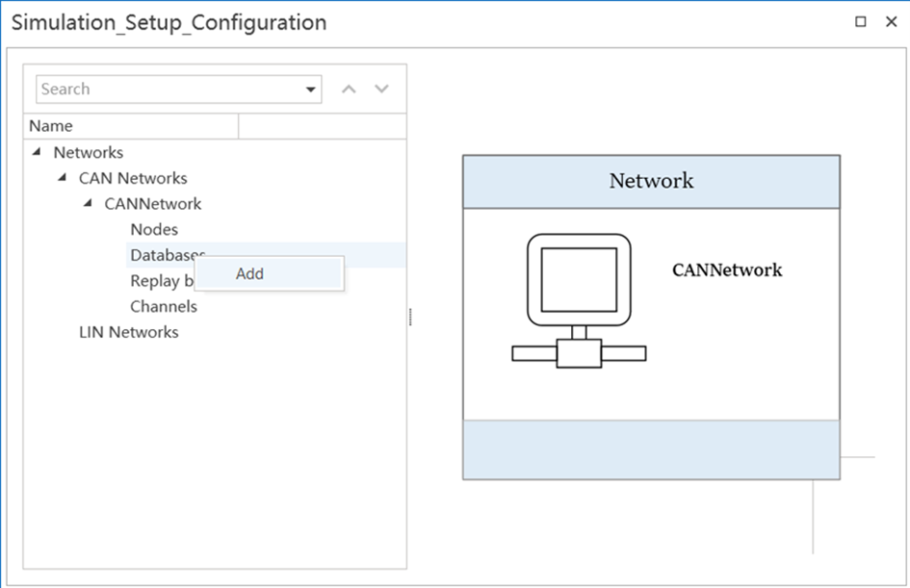Screen dimensions: 910x588
Task: Click the vertical splitter handle between panels
Action: 411,316
